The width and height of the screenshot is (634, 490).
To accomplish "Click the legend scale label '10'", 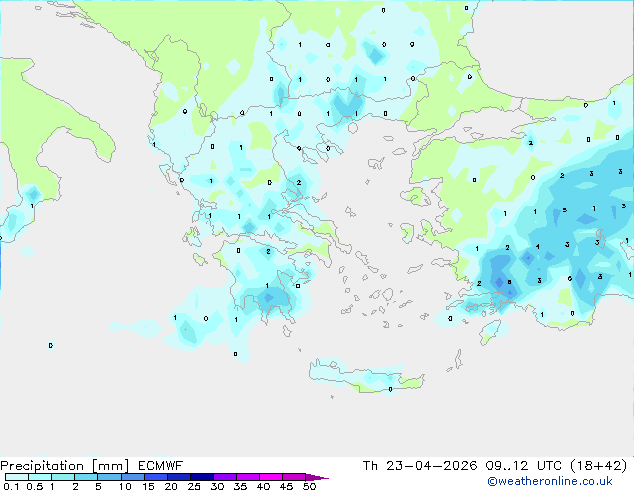I will [125, 486].
